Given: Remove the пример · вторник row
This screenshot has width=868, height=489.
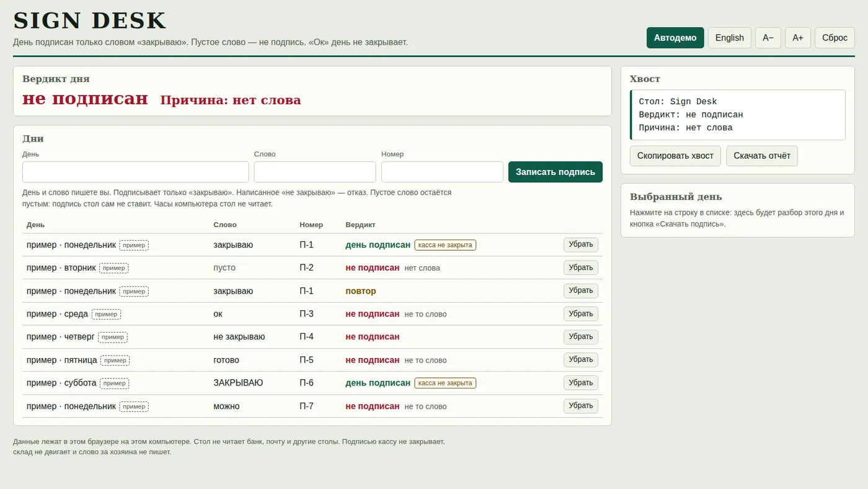Looking at the screenshot, I should pyautogui.click(x=581, y=267).
